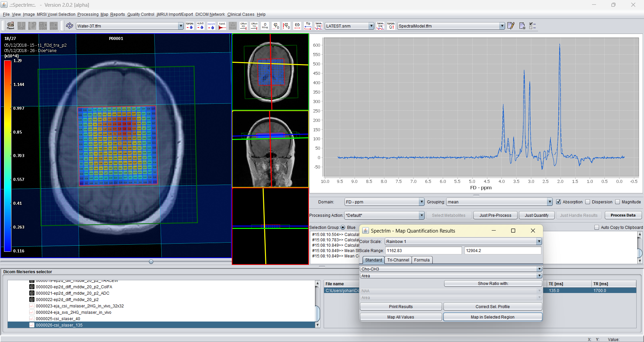Click the flip spectrum icon

click(308, 26)
